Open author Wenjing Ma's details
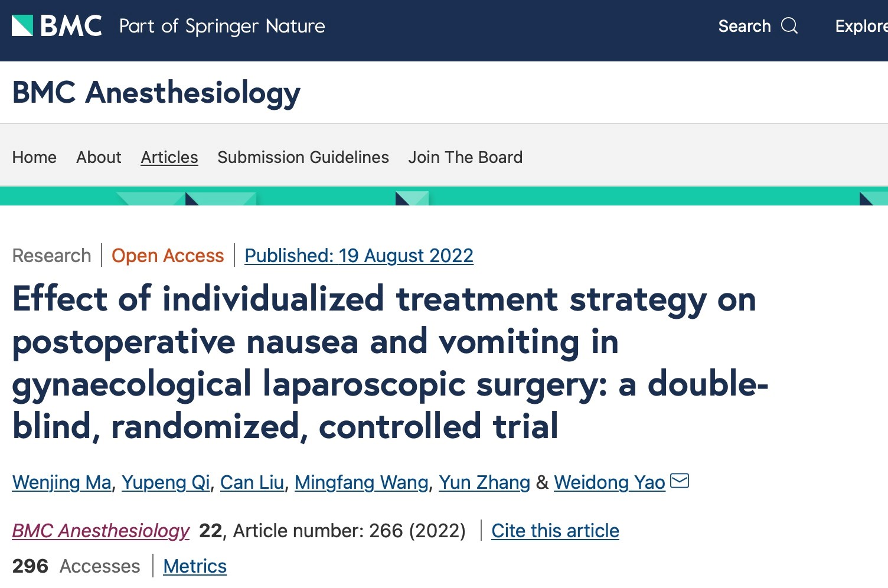888x588 pixels. pyautogui.click(x=62, y=482)
